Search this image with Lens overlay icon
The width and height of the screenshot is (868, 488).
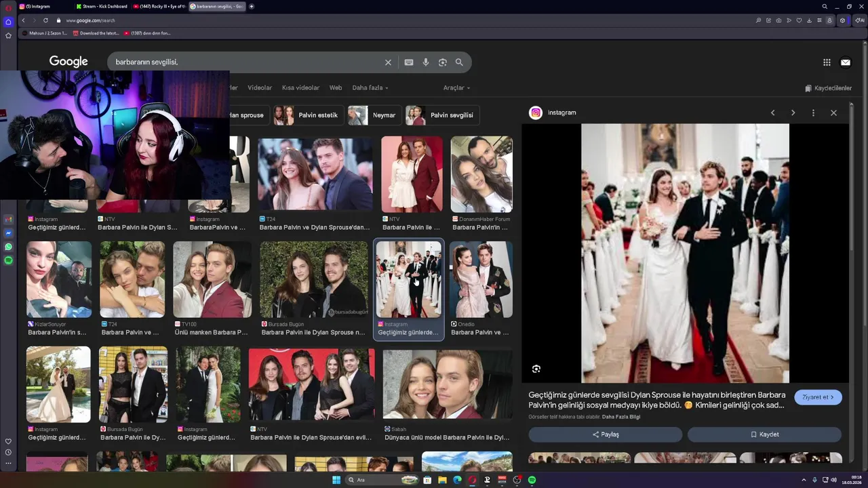pos(536,369)
